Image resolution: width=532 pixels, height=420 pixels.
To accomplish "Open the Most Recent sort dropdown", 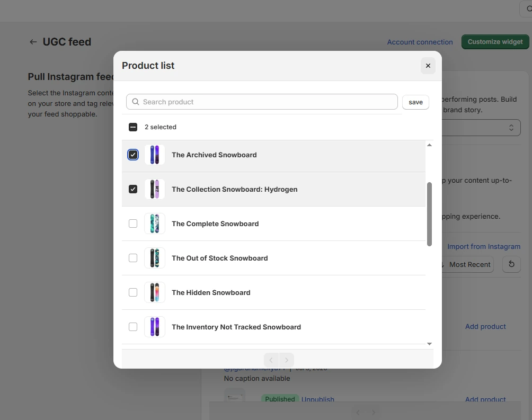I will (467, 265).
